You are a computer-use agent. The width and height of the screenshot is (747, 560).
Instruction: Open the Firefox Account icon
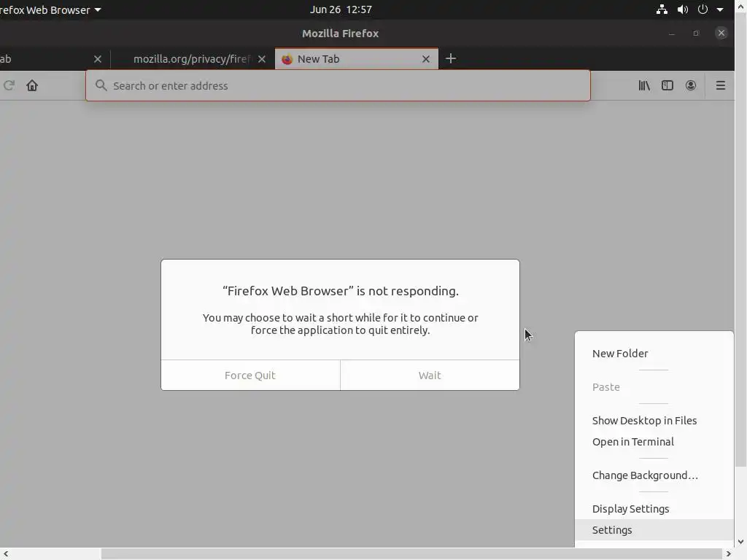click(691, 85)
